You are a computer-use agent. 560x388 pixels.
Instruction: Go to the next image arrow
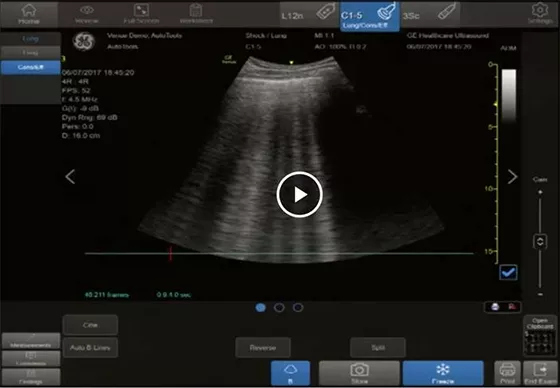click(512, 176)
